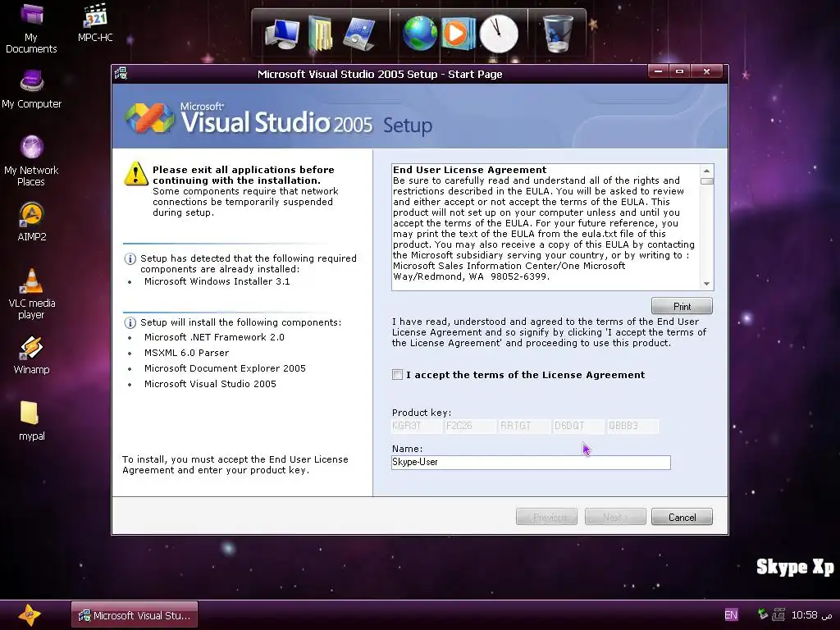Viewport: 840px width, 630px height.
Task: Click the fifth product key box QBBB3
Action: 633,426
